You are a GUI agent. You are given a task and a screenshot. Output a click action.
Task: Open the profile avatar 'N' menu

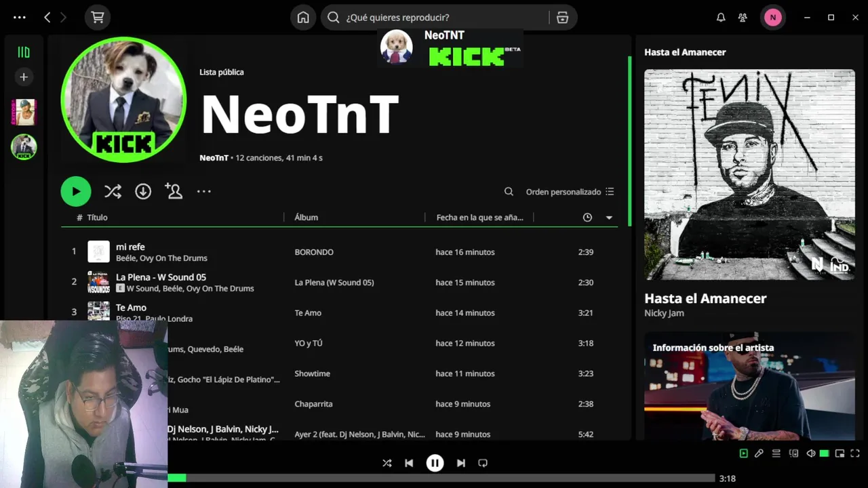click(x=772, y=18)
